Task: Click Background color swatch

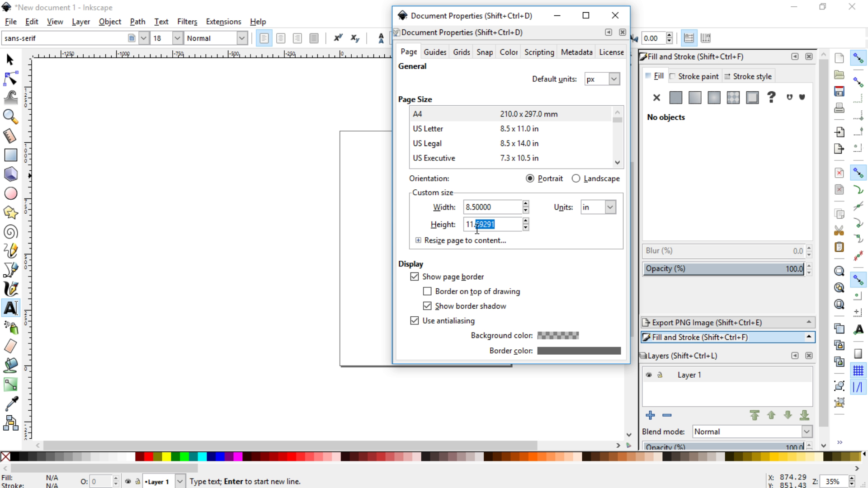Action: click(x=558, y=335)
